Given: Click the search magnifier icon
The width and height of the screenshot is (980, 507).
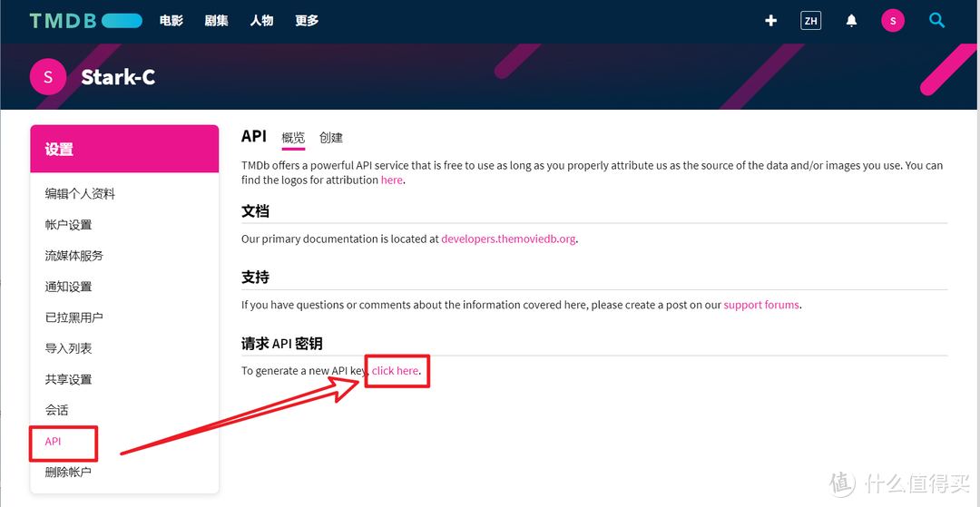Looking at the screenshot, I should coord(936,21).
